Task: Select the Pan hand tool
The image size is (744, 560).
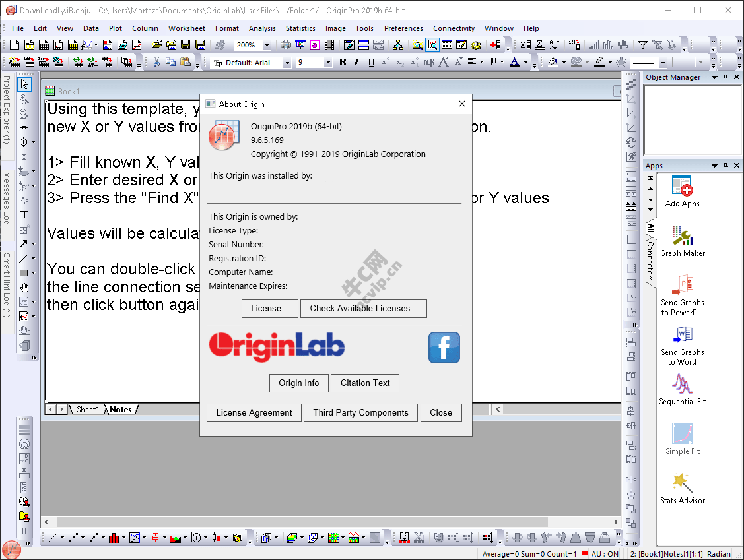Action: pos(24,288)
